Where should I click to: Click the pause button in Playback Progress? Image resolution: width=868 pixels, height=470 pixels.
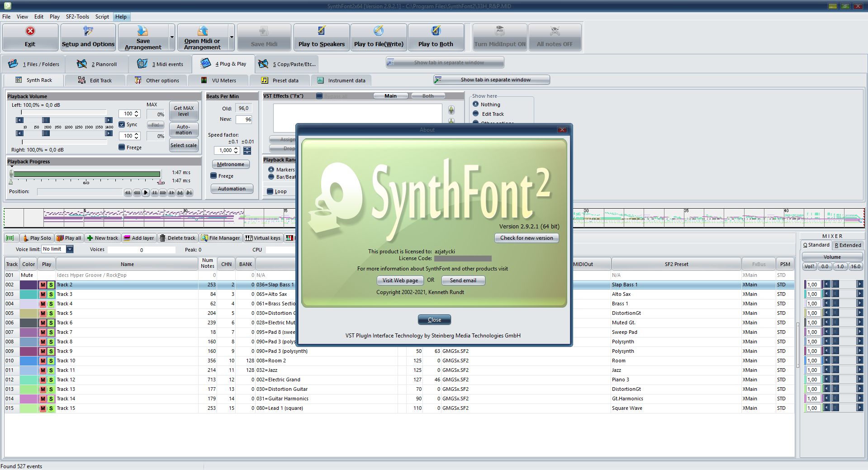tap(154, 193)
